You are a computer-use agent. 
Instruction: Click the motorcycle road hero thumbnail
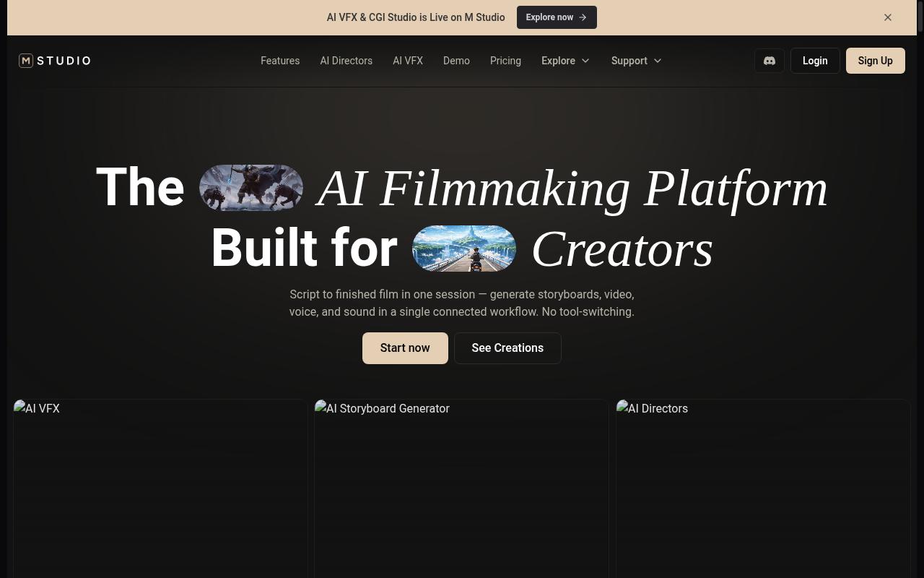464,249
